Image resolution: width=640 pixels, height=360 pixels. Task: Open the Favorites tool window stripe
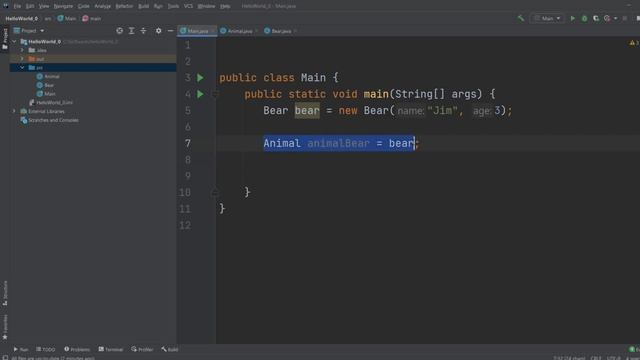click(5, 327)
